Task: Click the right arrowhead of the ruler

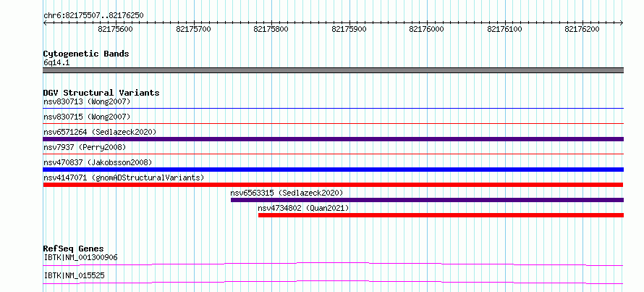Action: (x=622, y=22)
